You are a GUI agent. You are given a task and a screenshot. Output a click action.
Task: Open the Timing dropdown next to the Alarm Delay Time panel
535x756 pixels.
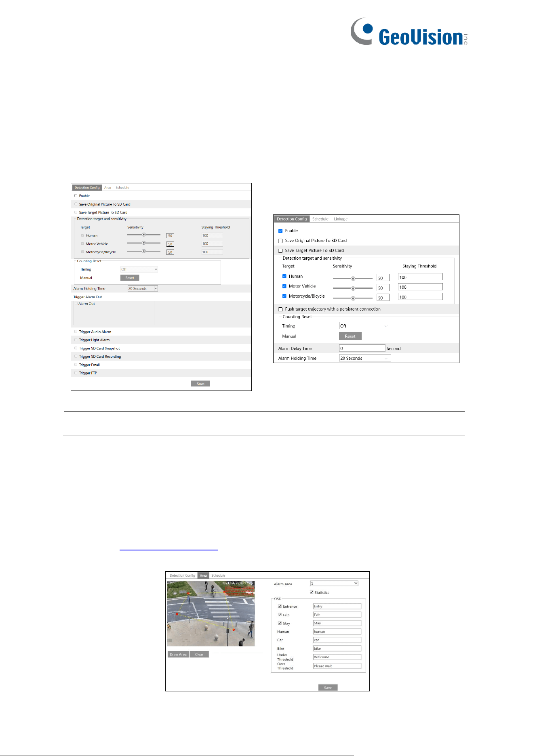(x=365, y=325)
